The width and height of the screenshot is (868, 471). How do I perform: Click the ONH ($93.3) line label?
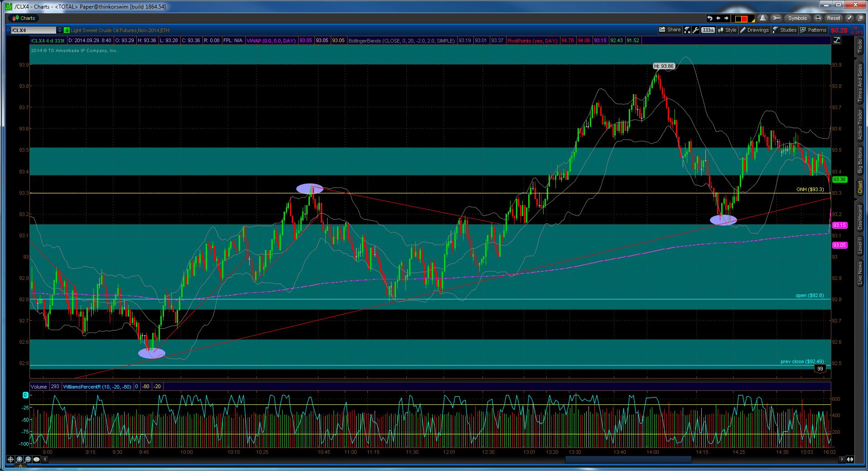click(810, 189)
